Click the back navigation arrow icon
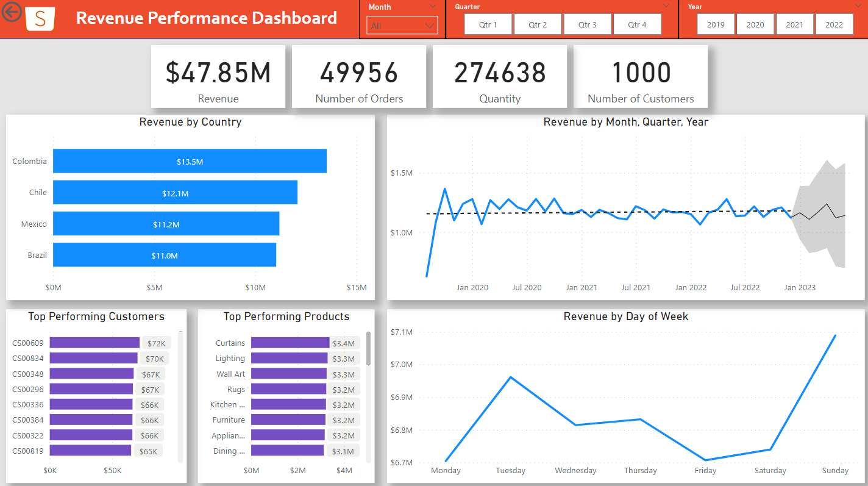This screenshot has height=486, width=868. pos(12,12)
